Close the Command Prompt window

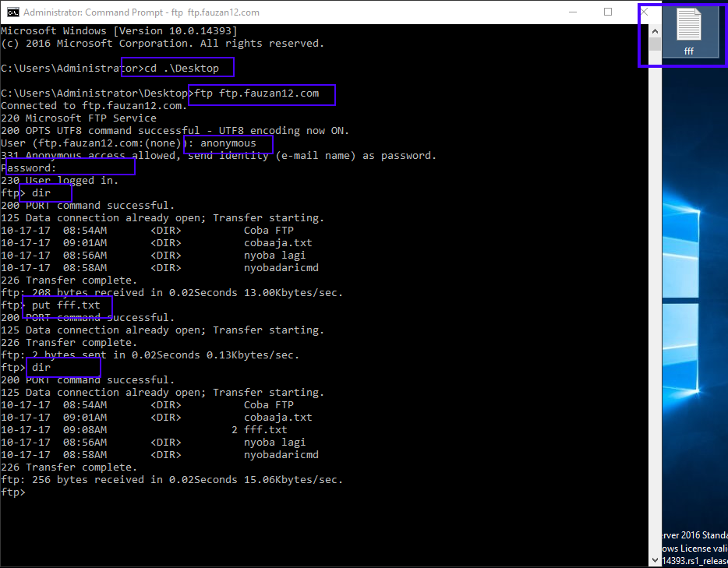click(x=644, y=12)
